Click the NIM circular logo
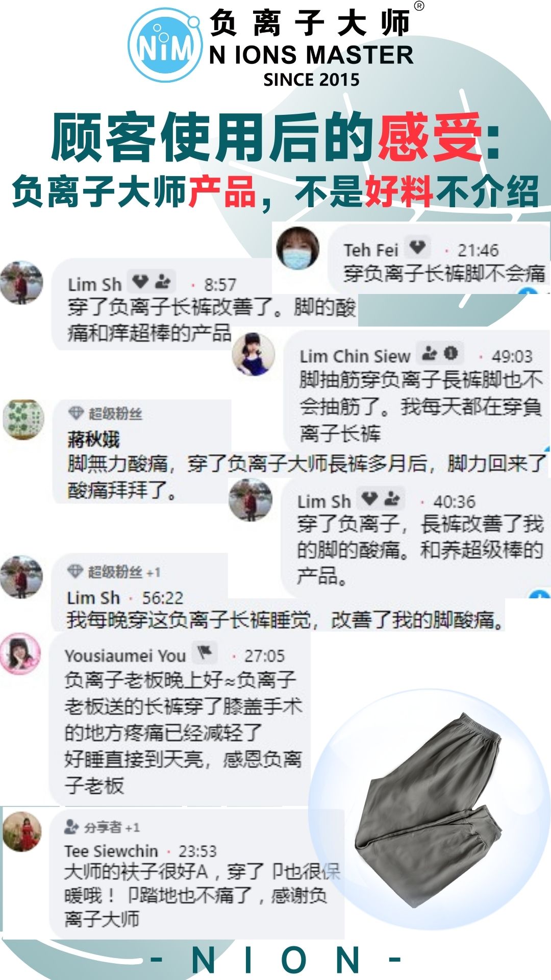The height and width of the screenshot is (980, 551). [x=164, y=46]
